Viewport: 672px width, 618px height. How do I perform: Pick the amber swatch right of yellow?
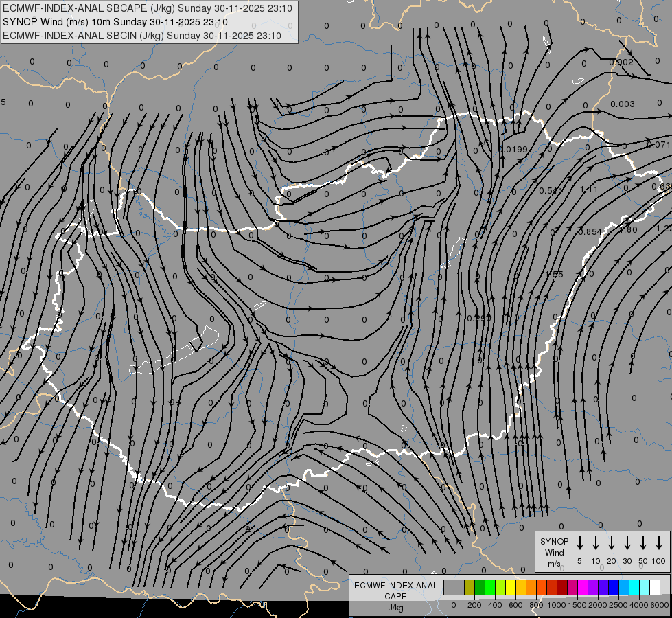click(521, 587)
